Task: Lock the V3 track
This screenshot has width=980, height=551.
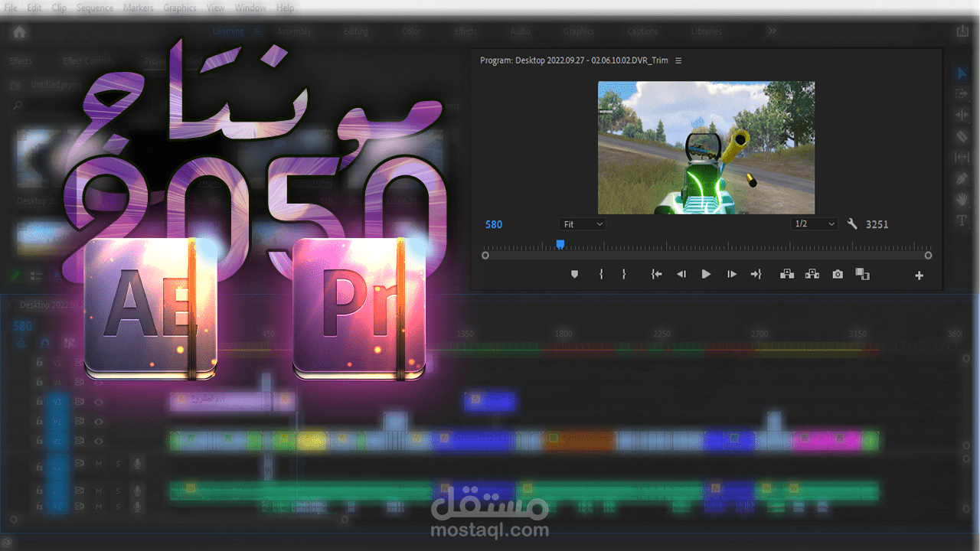Action: pyautogui.click(x=39, y=402)
